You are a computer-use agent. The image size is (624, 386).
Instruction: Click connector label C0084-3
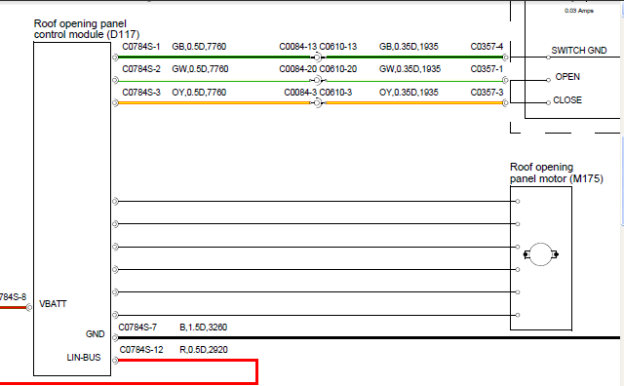tap(300, 93)
